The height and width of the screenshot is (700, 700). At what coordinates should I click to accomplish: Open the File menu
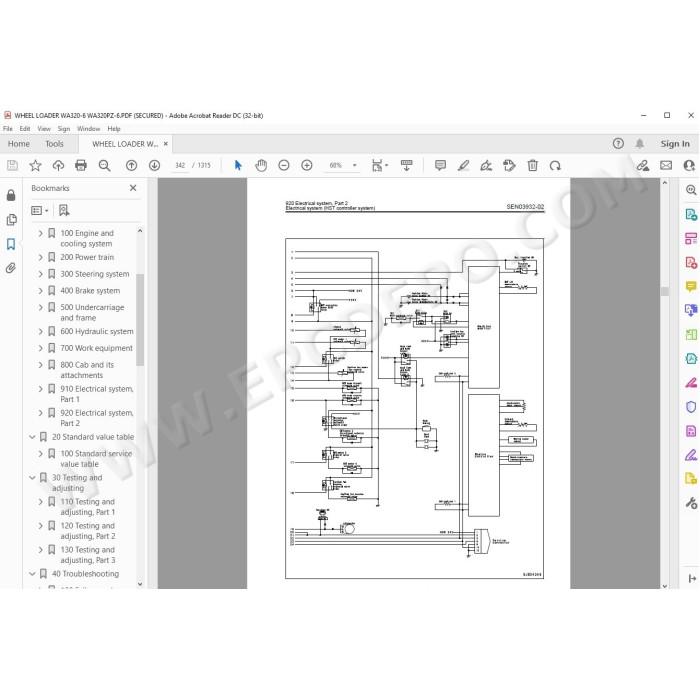click(x=8, y=129)
